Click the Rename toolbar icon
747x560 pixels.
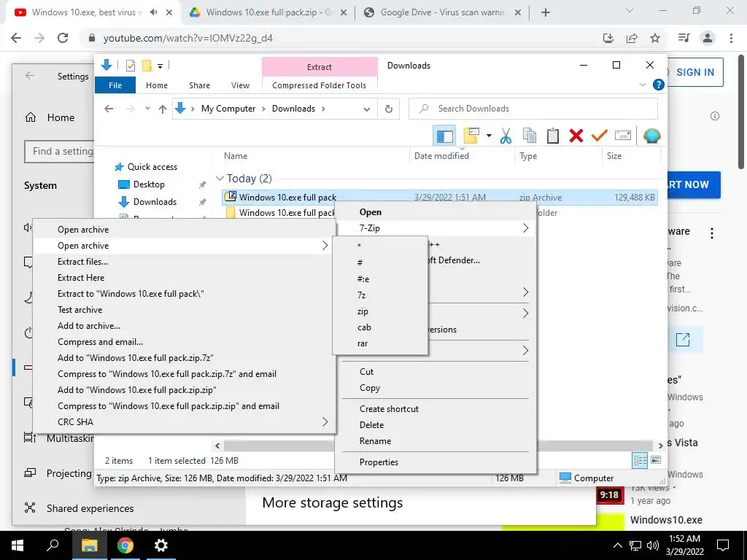coord(623,136)
